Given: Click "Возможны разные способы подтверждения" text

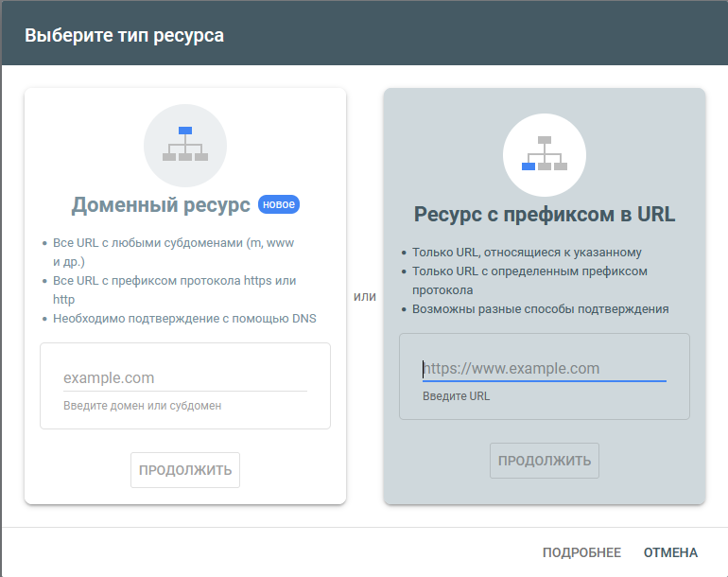Looking at the screenshot, I should point(541,309).
